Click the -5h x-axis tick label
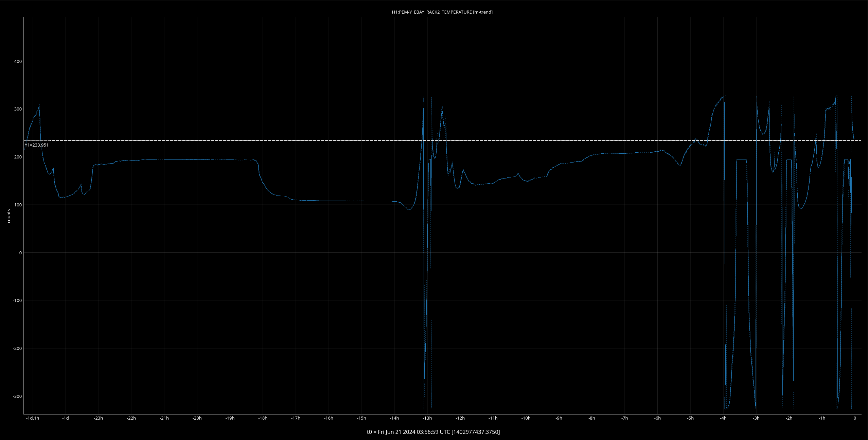The height and width of the screenshot is (440, 868). pyautogui.click(x=690, y=418)
